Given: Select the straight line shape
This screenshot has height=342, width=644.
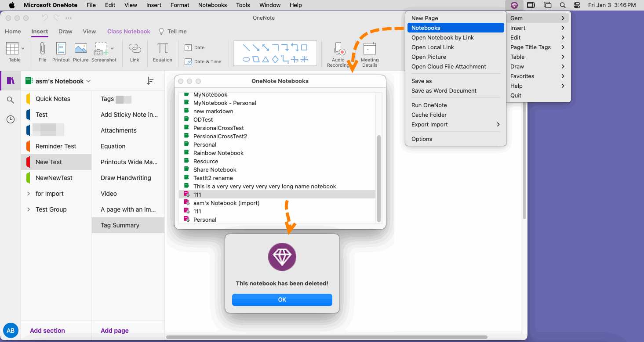Looking at the screenshot, I should [x=246, y=47].
